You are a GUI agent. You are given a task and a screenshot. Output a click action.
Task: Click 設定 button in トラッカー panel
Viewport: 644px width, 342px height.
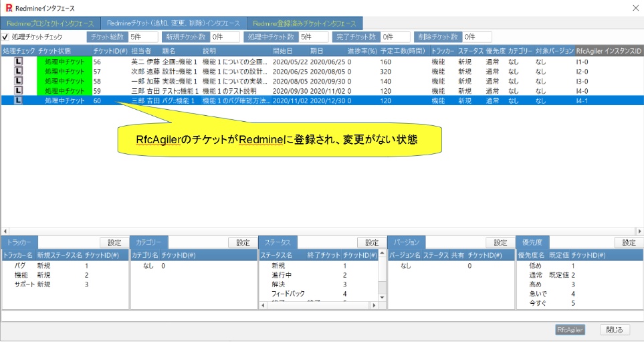(114, 242)
